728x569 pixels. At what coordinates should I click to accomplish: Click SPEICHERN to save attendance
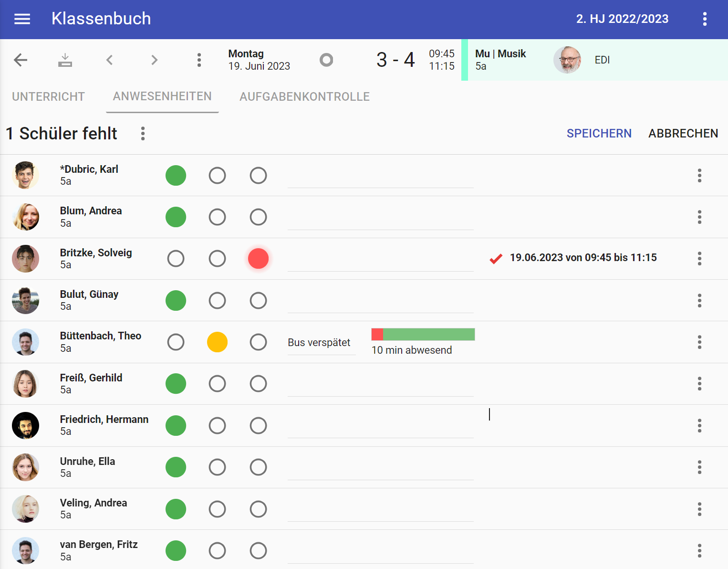click(599, 134)
